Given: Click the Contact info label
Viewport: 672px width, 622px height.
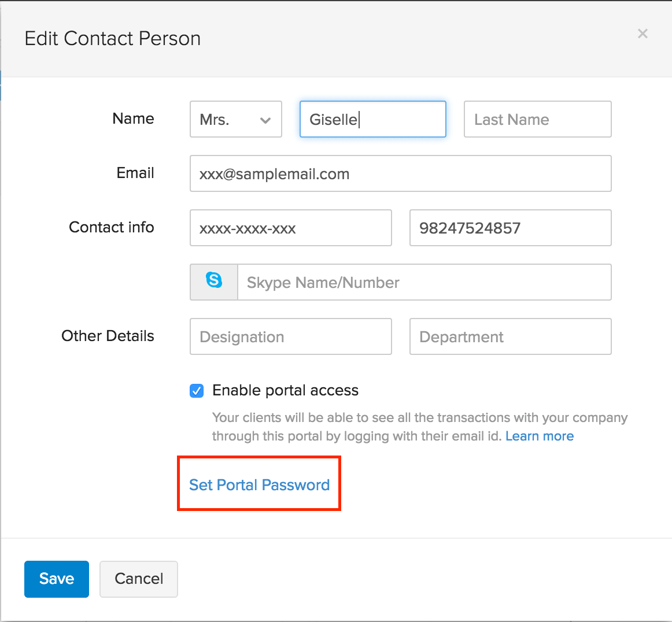Looking at the screenshot, I should pos(112,227).
